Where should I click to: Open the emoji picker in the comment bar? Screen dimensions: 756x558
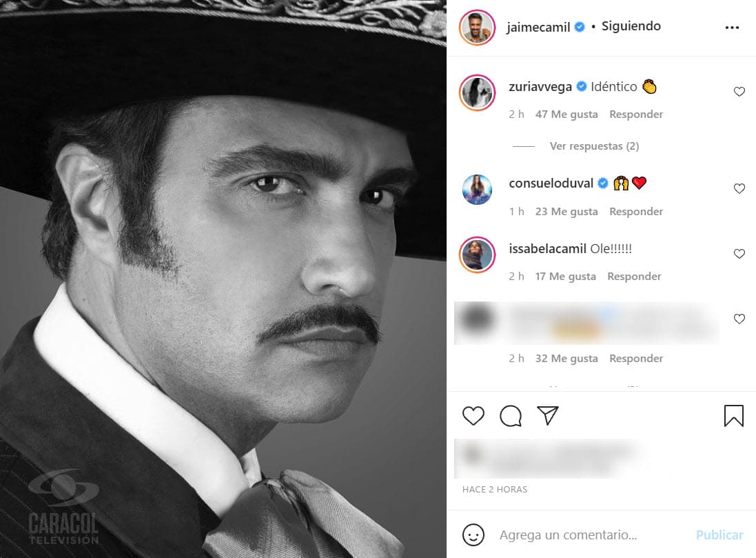click(x=474, y=535)
